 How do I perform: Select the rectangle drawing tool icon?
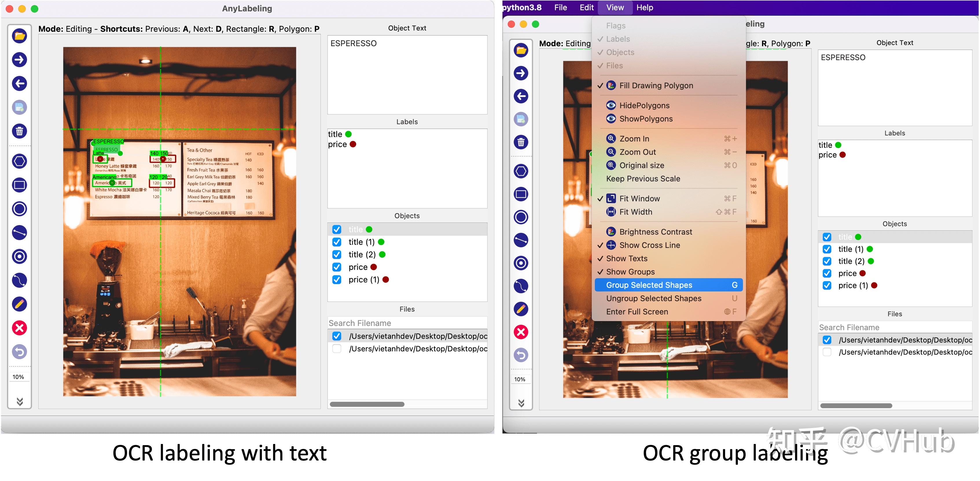19,185
